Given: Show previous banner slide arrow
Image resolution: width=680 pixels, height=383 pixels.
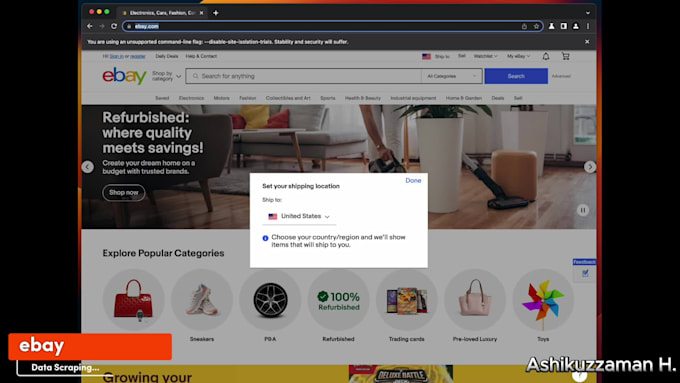Looking at the screenshot, I should (x=88, y=167).
